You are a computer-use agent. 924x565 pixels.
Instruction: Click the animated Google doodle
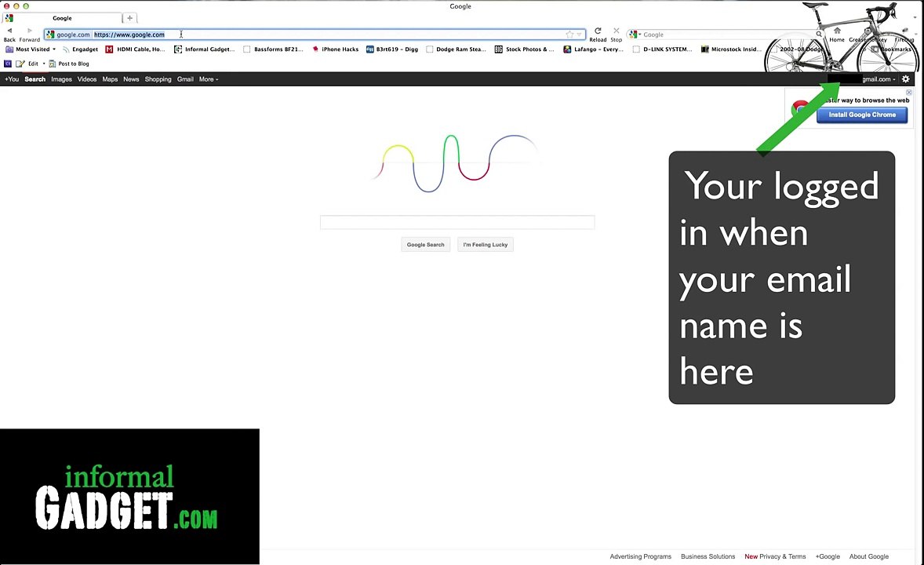(456, 162)
